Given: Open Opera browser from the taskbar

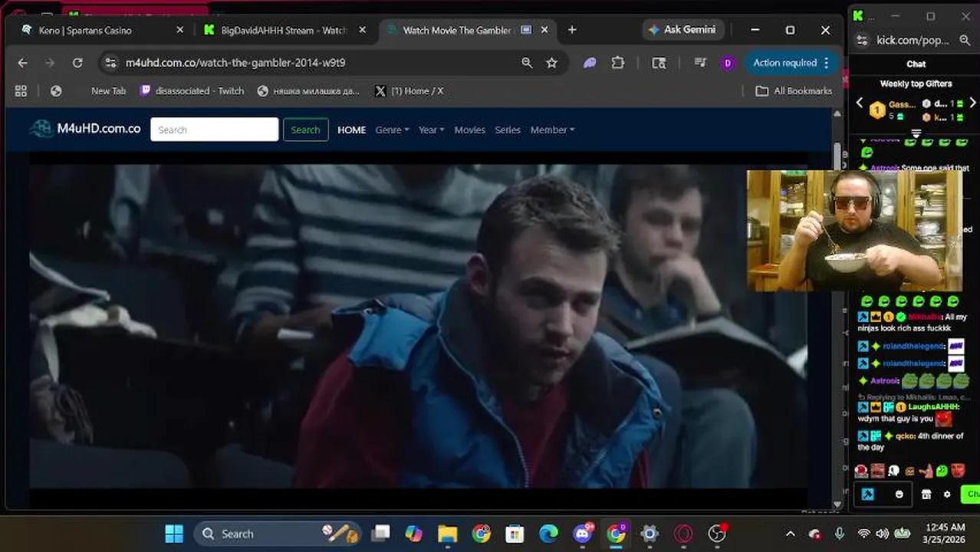Looking at the screenshot, I should point(683,534).
